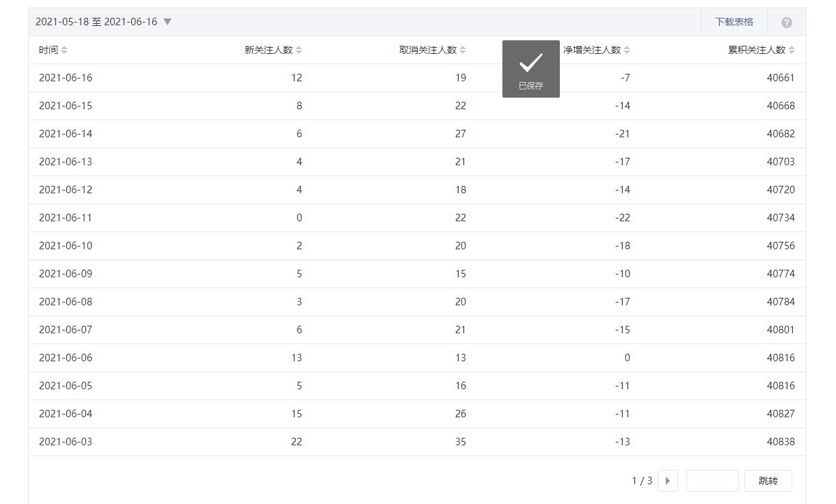Sort by 净增关注人数 column arrows
836x504 pixels.
click(627, 50)
